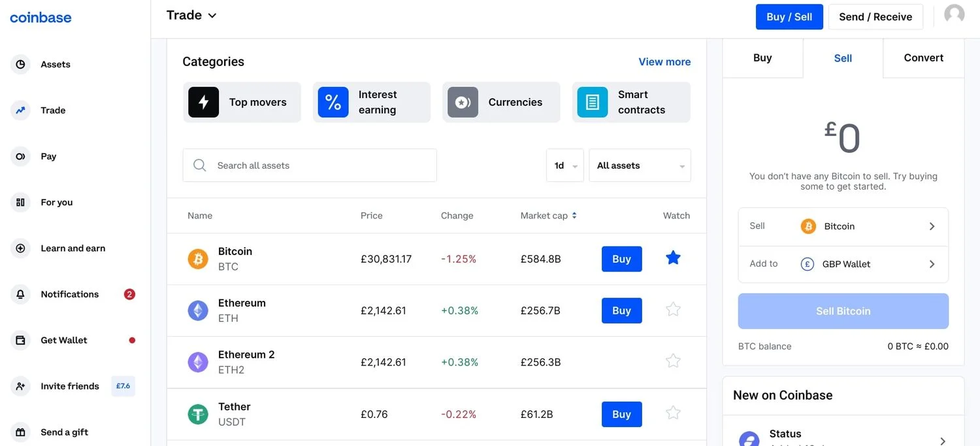Open the 1d time range dropdown
Screen dimensions: 980x446
pos(564,165)
